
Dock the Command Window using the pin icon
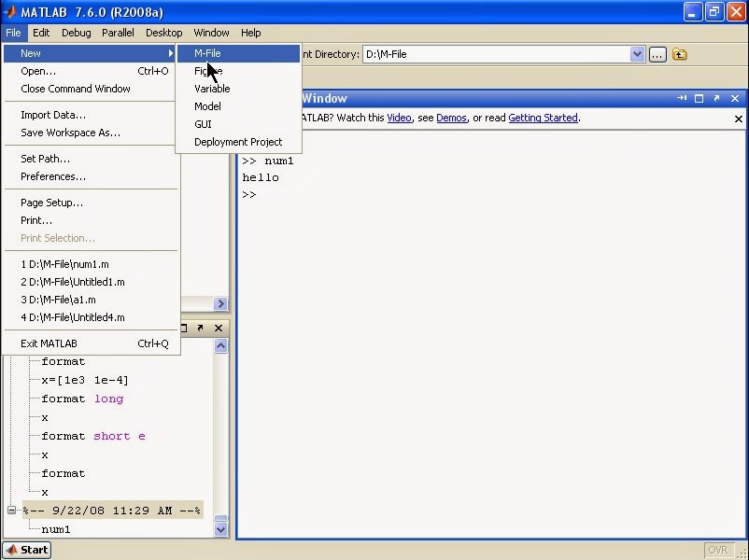[683, 98]
